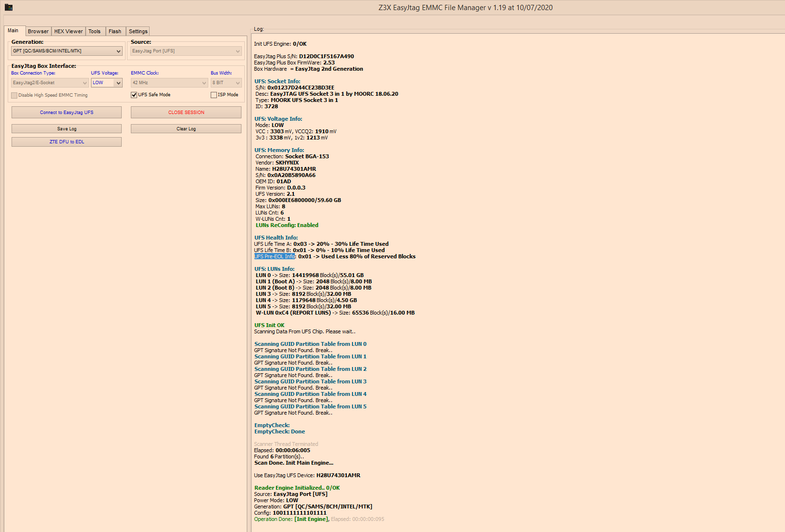The height and width of the screenshot is (532, 785).
Task: Click 'UFS: Socket Info:' heading in log
Action: click(277, 81)
